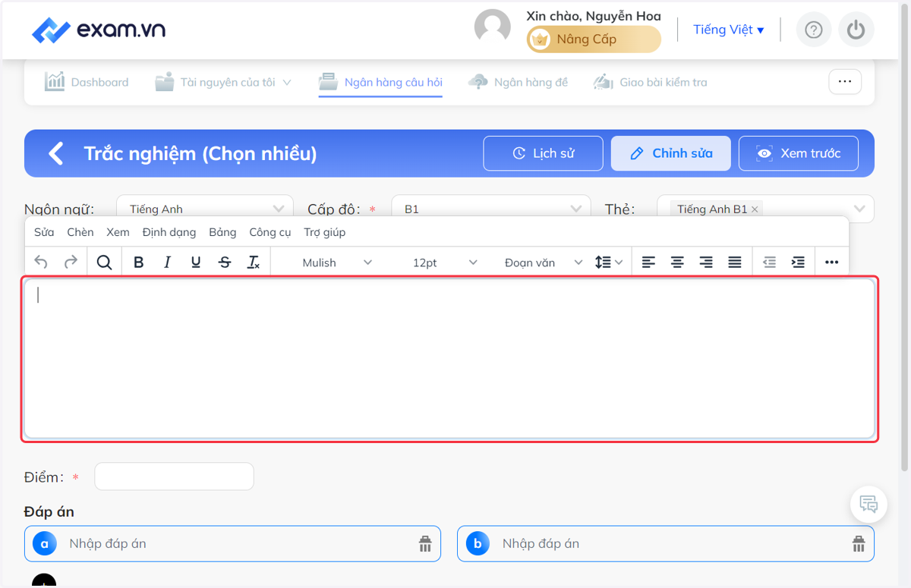This screenshot has height=588, width=911.
Task: Decrease indent of paragraph
Action: [769, 263]
